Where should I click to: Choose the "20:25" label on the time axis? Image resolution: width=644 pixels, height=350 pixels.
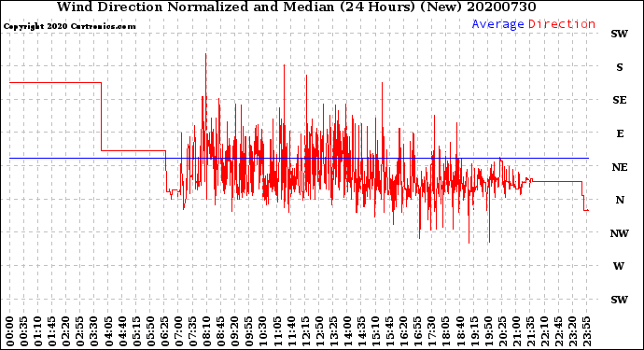502,331
